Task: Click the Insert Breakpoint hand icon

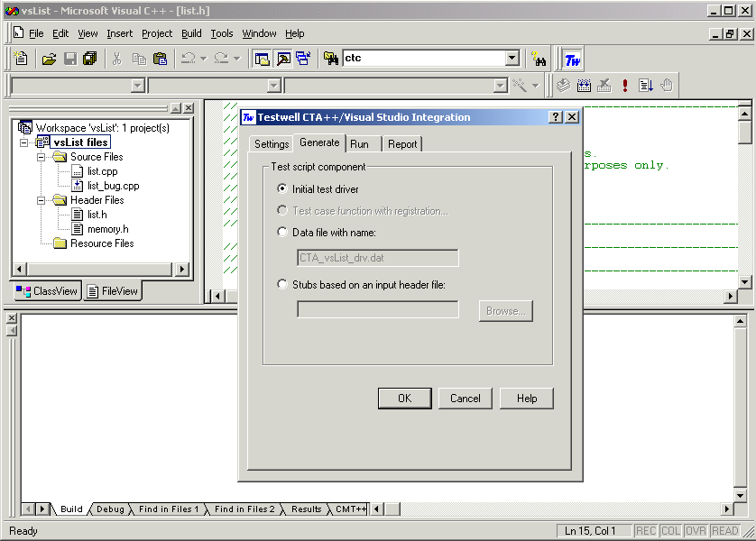Action: click(x=667, y=86)
